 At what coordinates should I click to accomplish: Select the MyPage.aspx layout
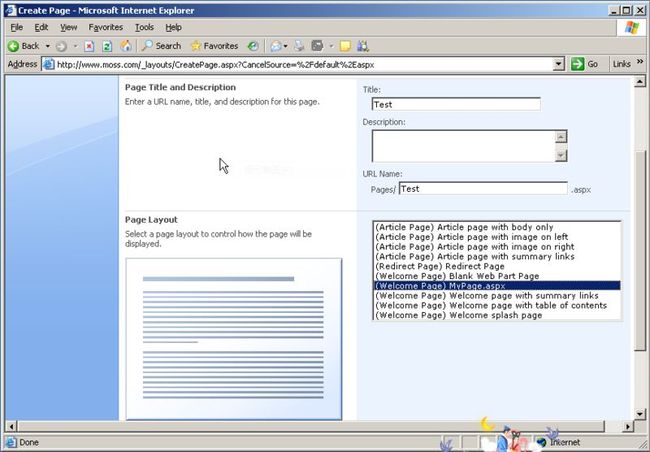click(x=497, y=286)
